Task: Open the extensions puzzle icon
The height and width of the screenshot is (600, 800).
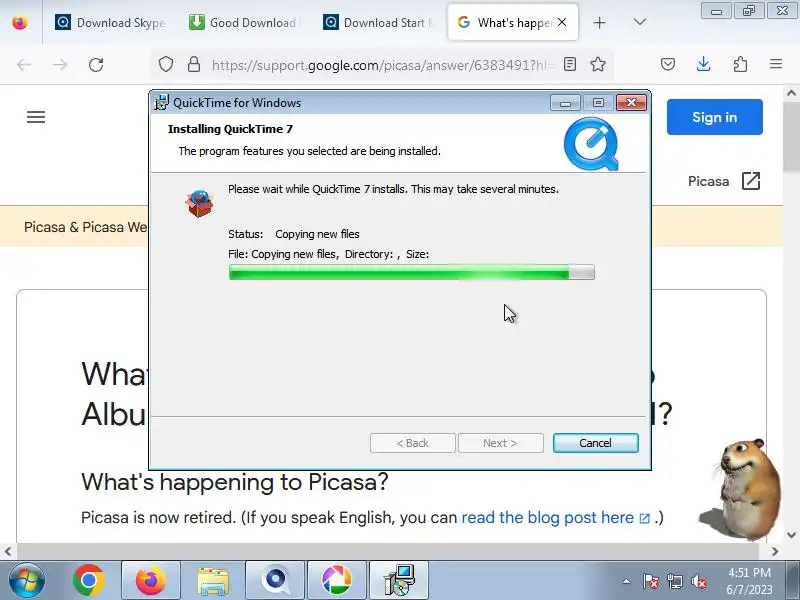Action: pos(740,64)
